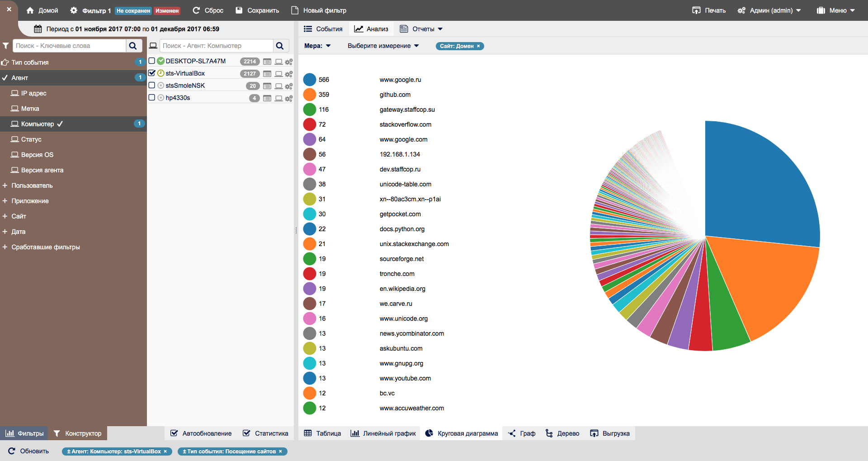The image size is (868, 461).
Task: Click the Обновить button
Action: (x=28, y=451)
